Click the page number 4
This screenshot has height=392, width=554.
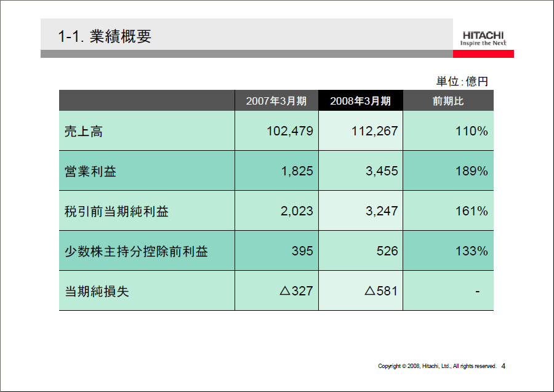504,366
